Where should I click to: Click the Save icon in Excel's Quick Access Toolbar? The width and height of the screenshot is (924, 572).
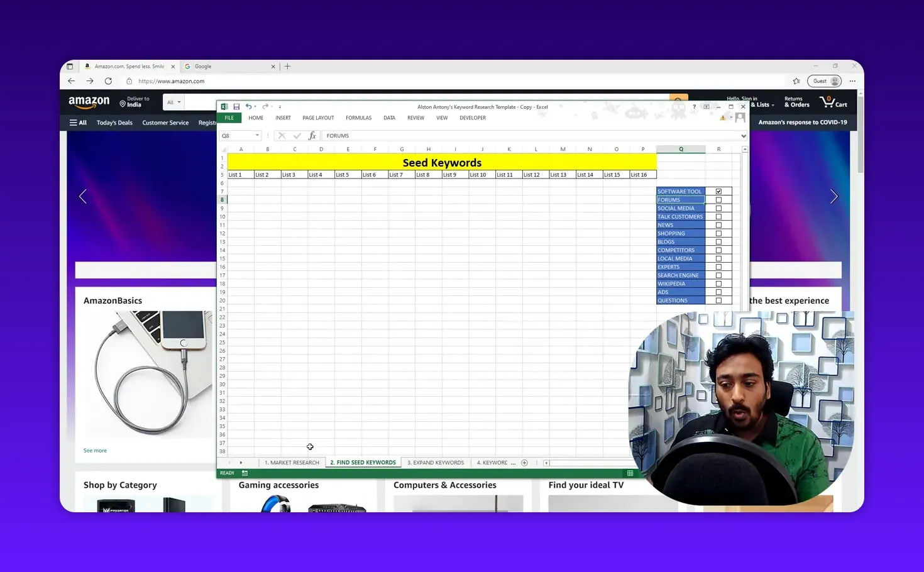pos(236,106)
